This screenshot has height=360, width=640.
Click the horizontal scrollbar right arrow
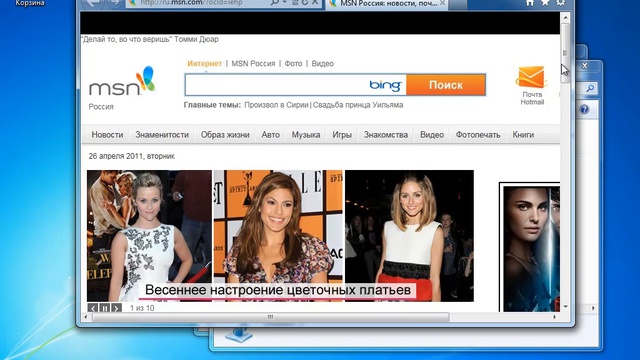click(554, 317)
